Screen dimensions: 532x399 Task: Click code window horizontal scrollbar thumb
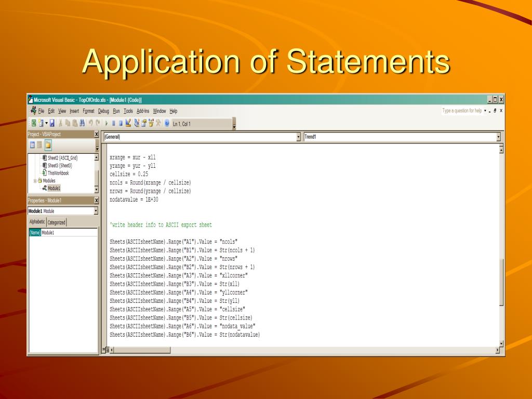click(142, 350)
